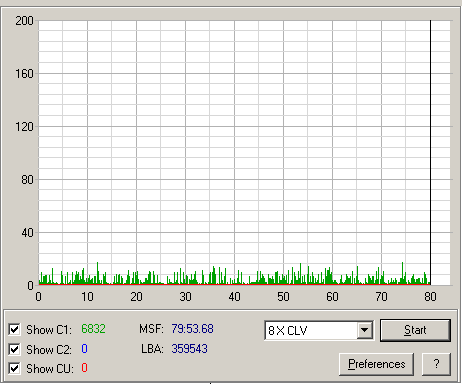Click the Show C1 label text
462x384 pixels.
[49, 330]
